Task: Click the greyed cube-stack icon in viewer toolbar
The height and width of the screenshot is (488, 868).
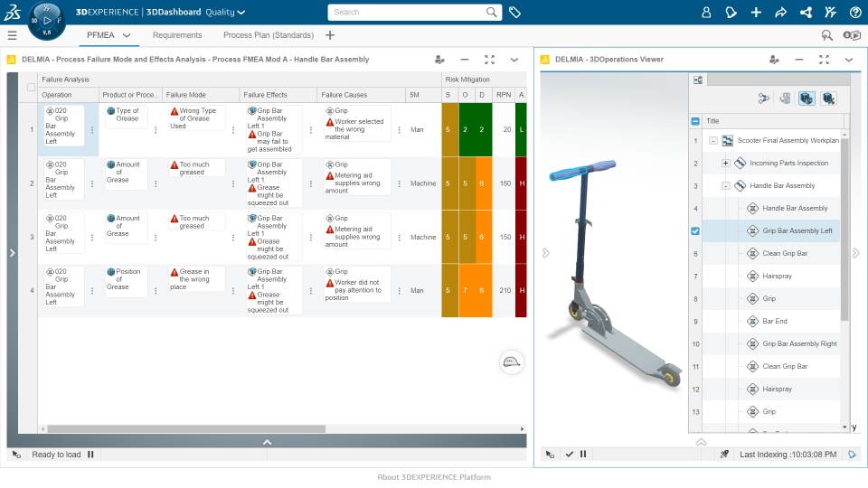Action: 785,99
